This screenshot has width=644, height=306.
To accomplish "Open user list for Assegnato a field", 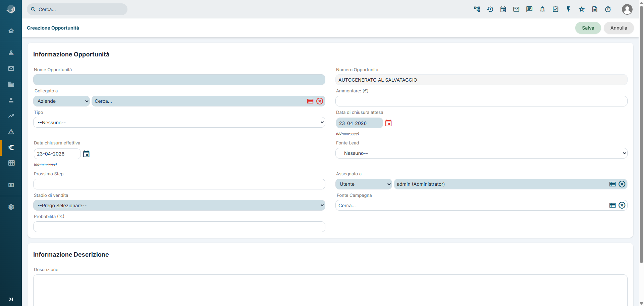I will pyautogui.click(x=612, y=184).
